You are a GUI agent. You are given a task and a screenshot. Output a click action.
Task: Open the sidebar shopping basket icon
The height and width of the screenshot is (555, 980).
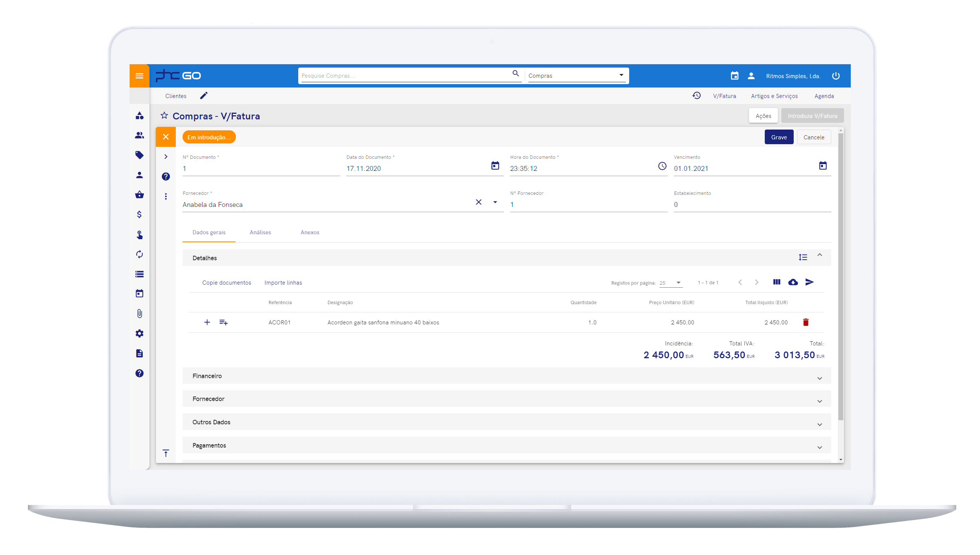point(139,195)
